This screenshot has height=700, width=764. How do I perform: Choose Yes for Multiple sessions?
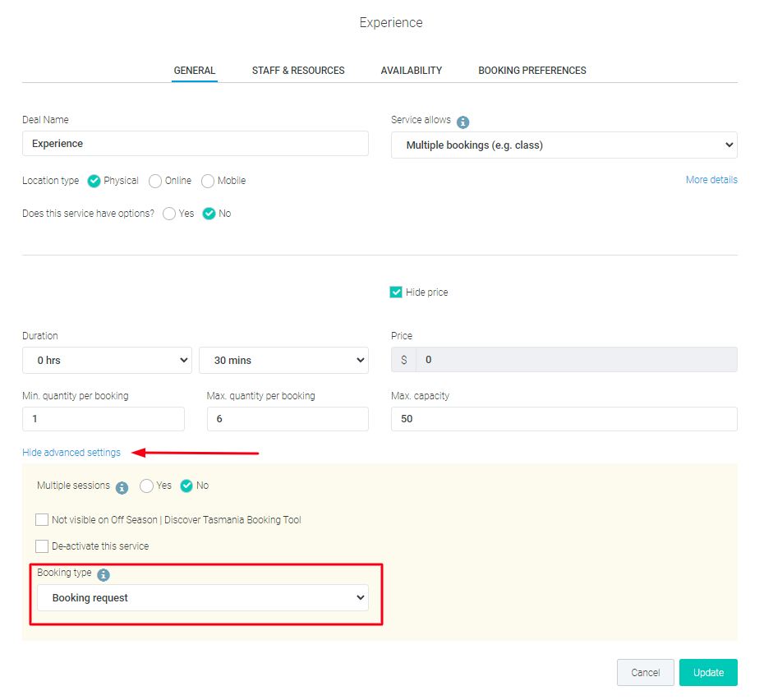pos(146,486)
